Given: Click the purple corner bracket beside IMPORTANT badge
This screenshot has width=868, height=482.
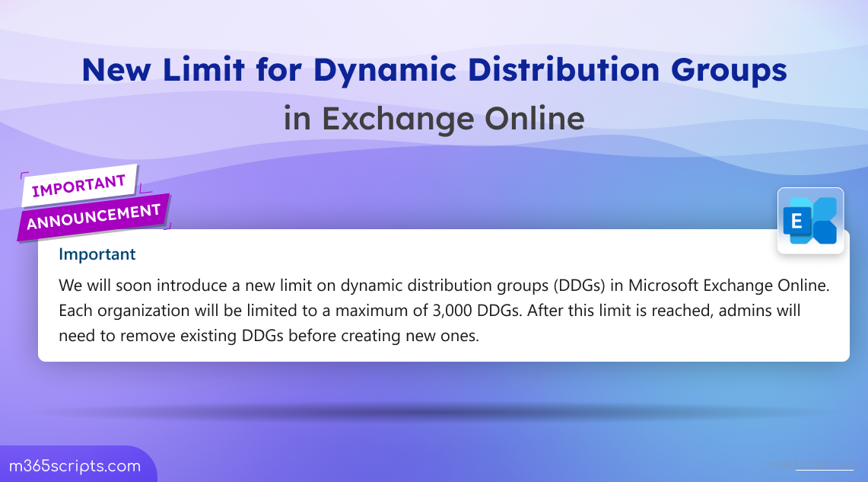Looking at the screenshot, I should [x=24, y=176].
